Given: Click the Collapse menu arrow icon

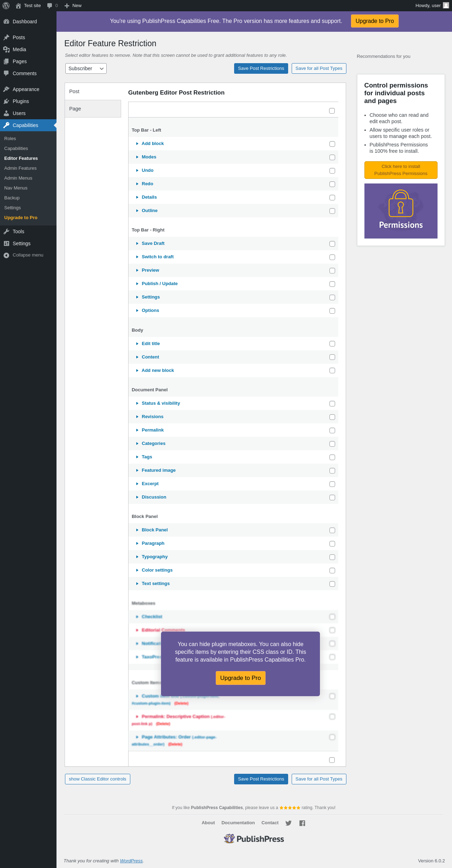Looking at the screenshot, I should coord(6,255).
